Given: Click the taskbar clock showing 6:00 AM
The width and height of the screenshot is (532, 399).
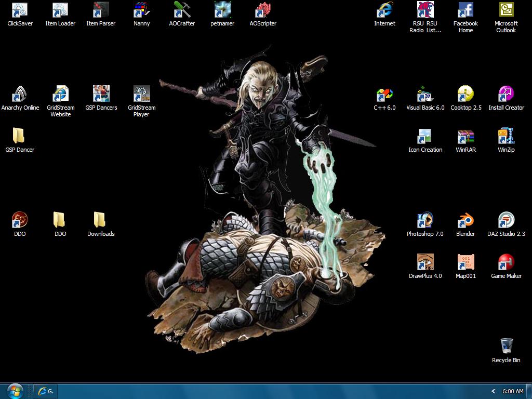Looking at the screenshot, I should (x=513, y=391).
